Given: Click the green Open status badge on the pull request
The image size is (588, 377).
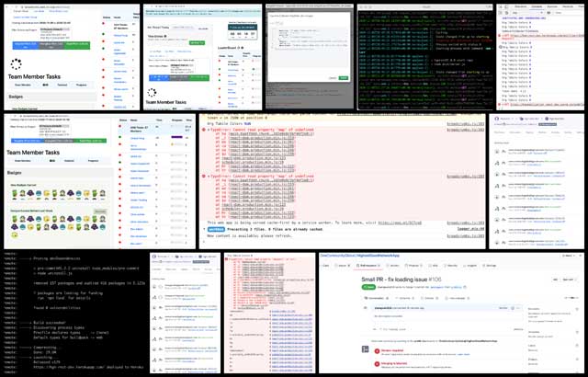Looking at the screenshot, I should [x=368, y=287].
